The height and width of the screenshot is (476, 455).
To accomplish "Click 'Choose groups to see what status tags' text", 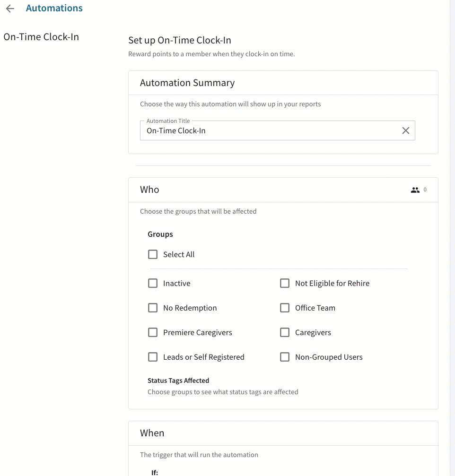I will point(223,392).
